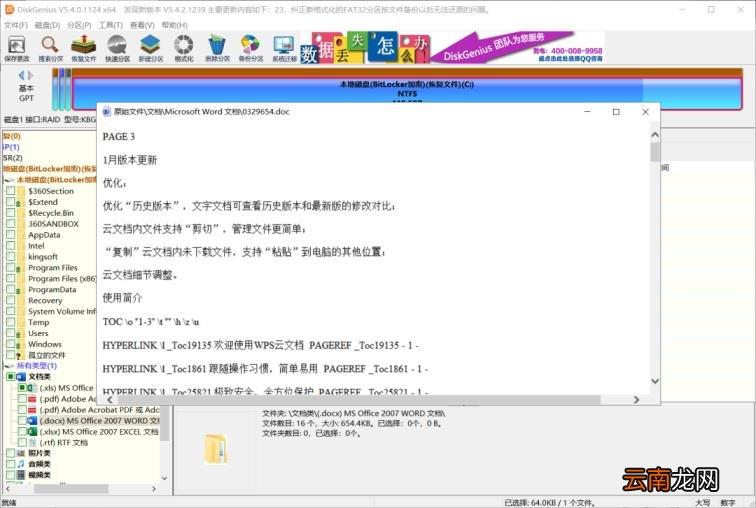This screenshot has width=756, height=508.
Task: Tick the AppData folder checkbox
Action: pyautogui.click(x=11, y=235)
